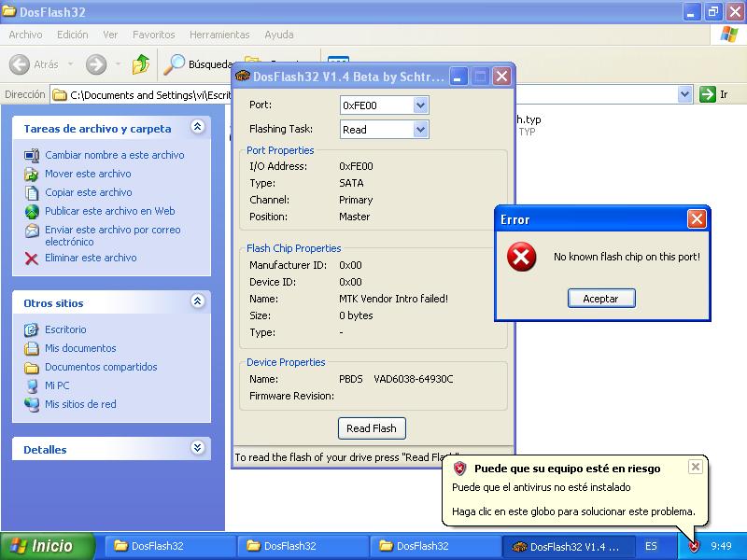Click the red Eliminar este archivo icon
The image size is (747, 560).
coord(32,259)
